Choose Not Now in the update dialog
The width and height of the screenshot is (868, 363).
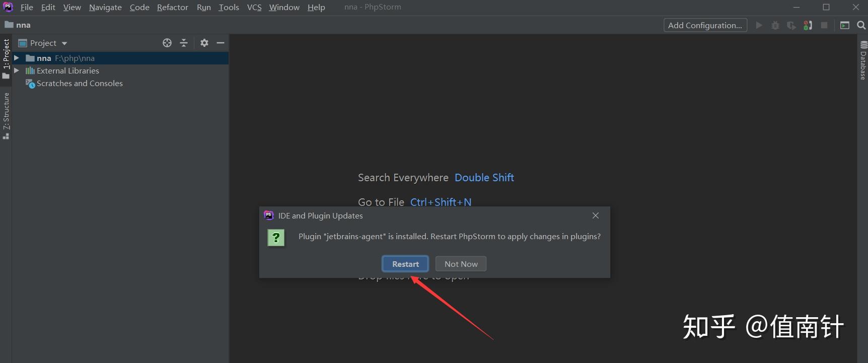pyautogui.click(x=461, y=264)
